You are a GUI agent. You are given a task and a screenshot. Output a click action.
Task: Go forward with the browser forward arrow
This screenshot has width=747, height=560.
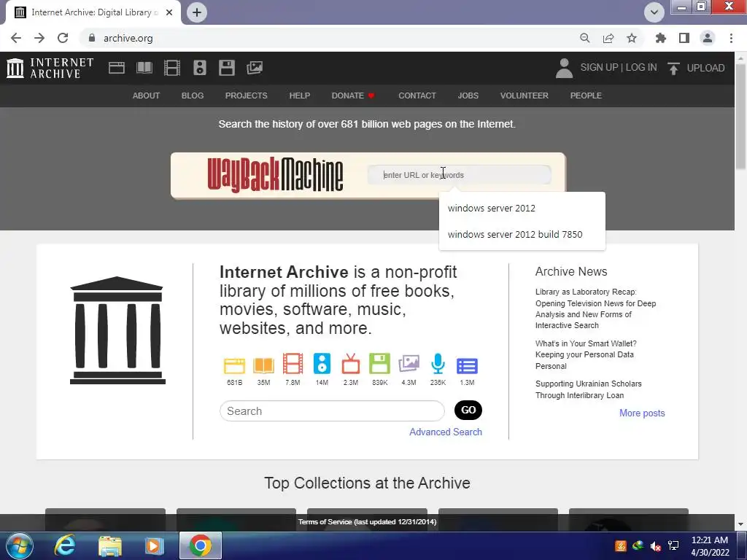click(39, 38)
